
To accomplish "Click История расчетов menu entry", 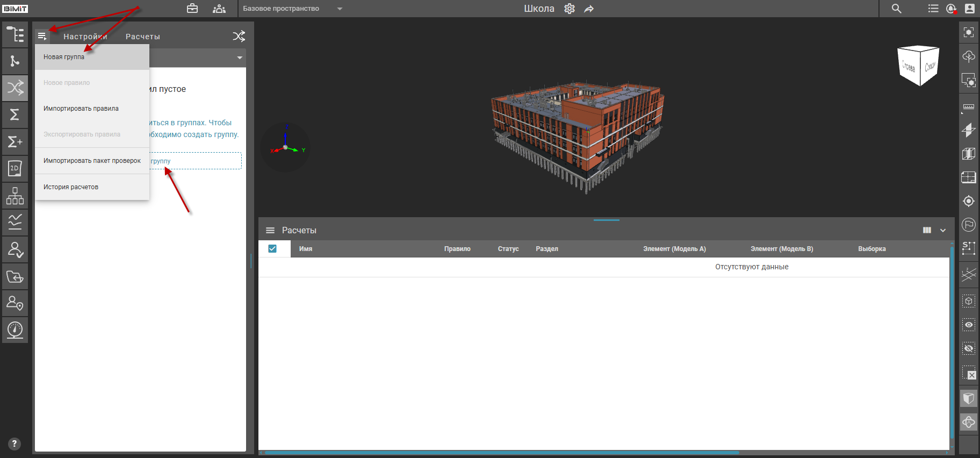I will [71, 187].
